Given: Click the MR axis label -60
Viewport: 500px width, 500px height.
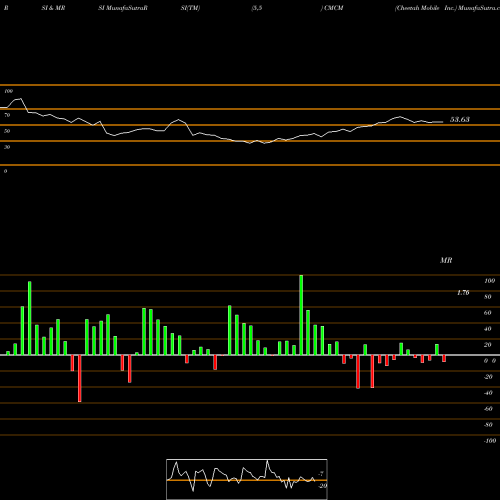Looking at the screenshot, I should pos(488,409).
